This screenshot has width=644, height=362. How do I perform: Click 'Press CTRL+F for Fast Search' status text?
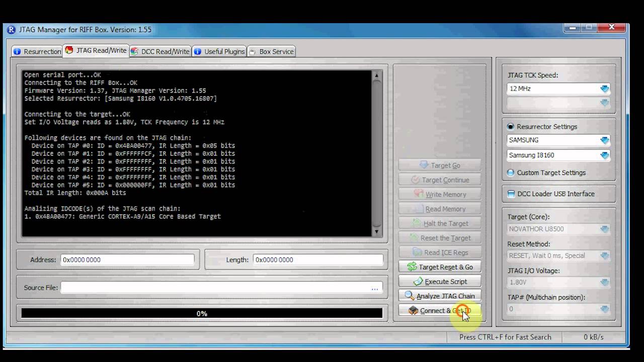point(505,337)
